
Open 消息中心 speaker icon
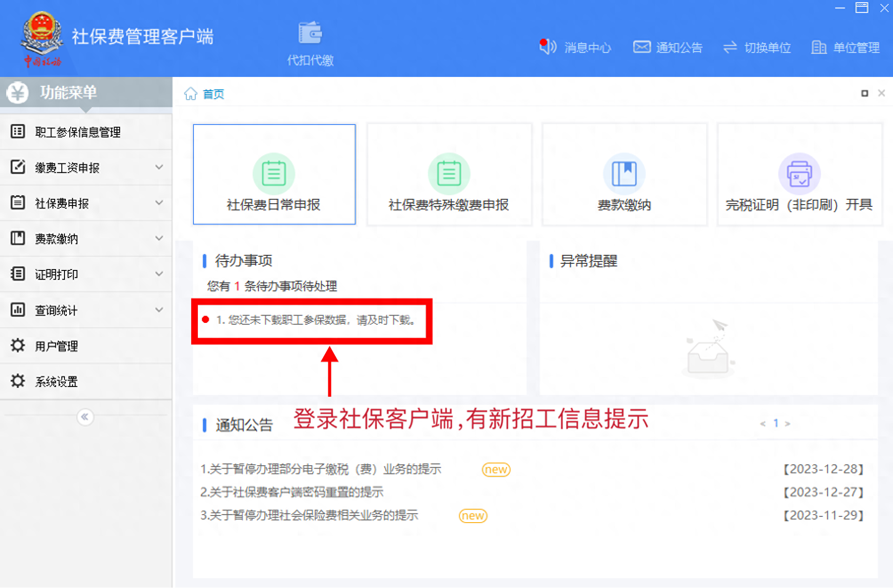coord(547,47)
